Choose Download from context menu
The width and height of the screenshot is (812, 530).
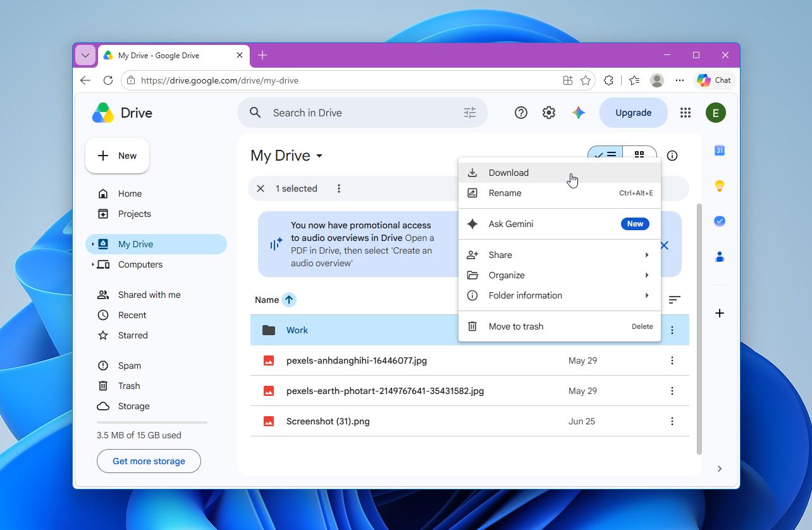tap(560, 173)
